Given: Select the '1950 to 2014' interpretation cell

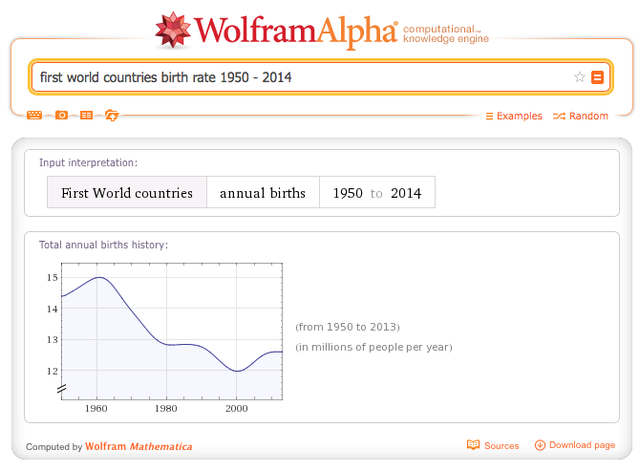Looking at the screenshot, I should tap(377, 193).
